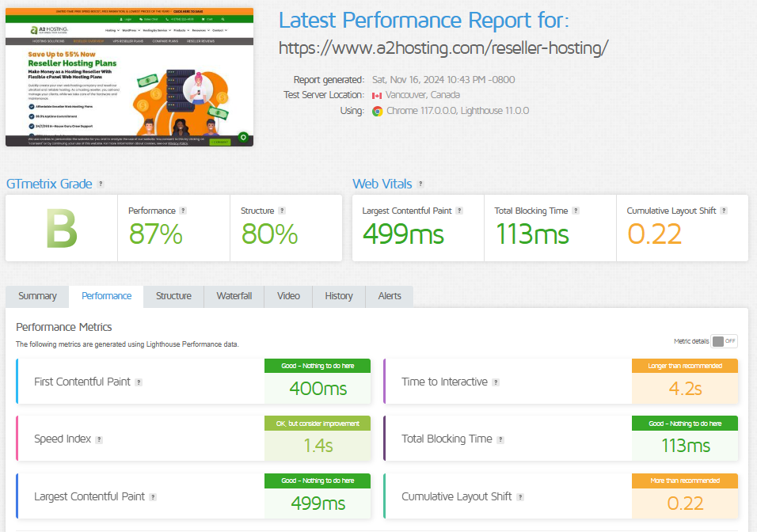Click the Vancouver, Canada location text

click(423, 95)
